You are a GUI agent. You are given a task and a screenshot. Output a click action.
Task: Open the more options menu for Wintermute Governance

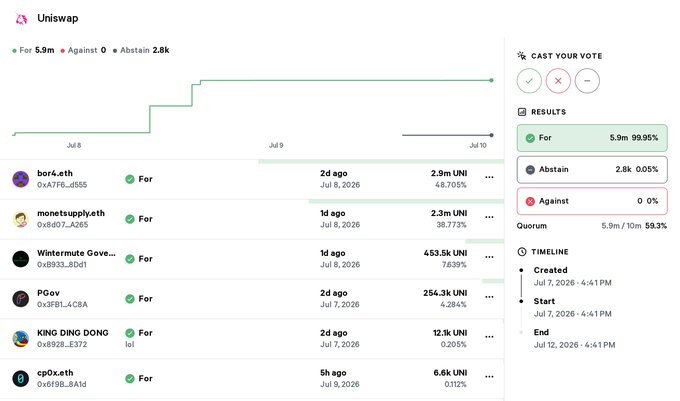click(x=489, y=257)
